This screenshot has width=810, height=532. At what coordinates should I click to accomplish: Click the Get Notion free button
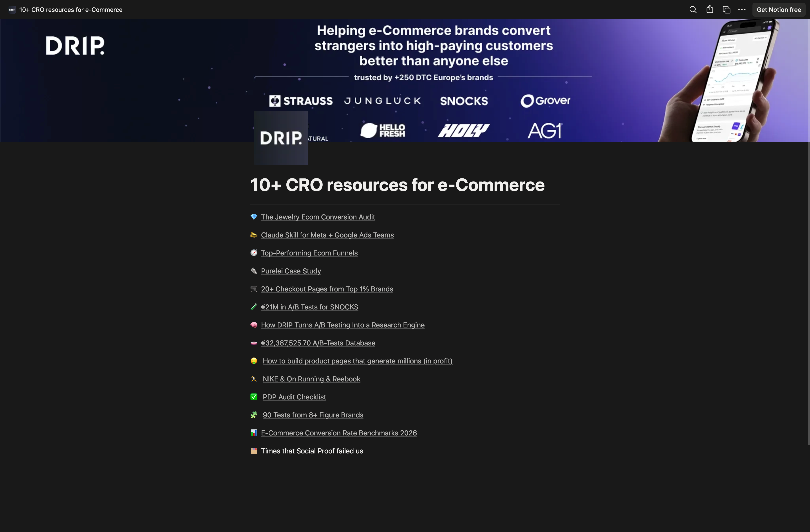779,9
